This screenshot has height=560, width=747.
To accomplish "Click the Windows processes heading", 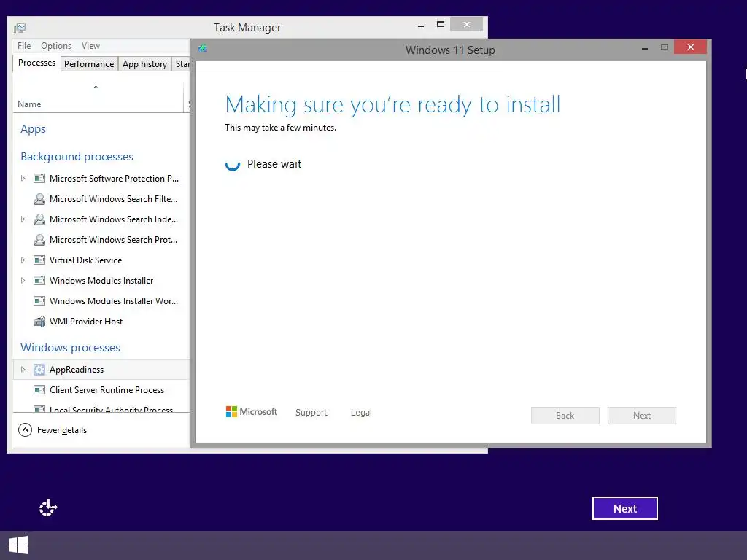I will click(70, 348).
